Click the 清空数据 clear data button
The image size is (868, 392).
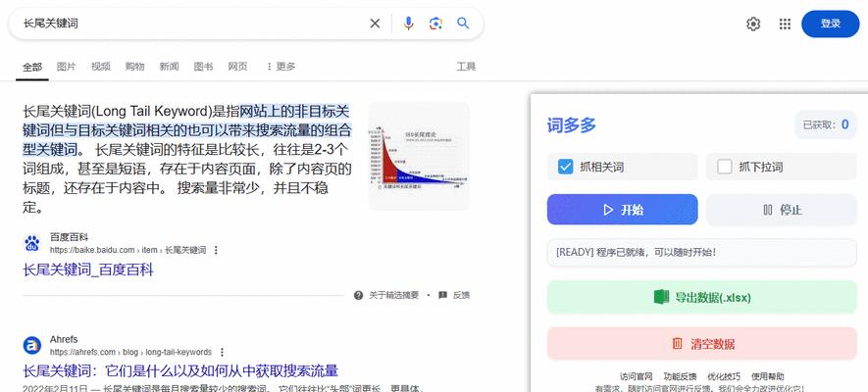coord(702,344)
